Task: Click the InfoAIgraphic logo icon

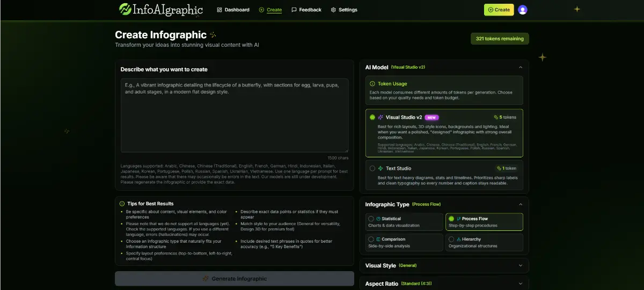Action: [125, 9]
